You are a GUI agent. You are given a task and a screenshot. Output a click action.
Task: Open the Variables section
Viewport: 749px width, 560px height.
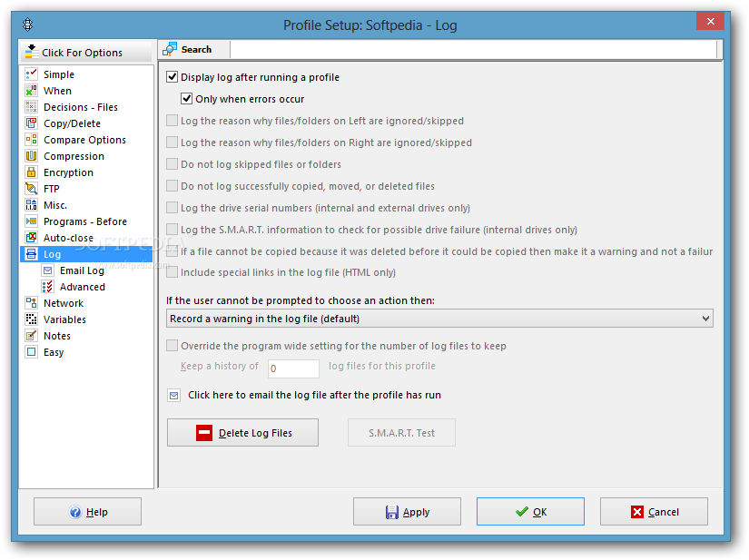pos(64,319)
